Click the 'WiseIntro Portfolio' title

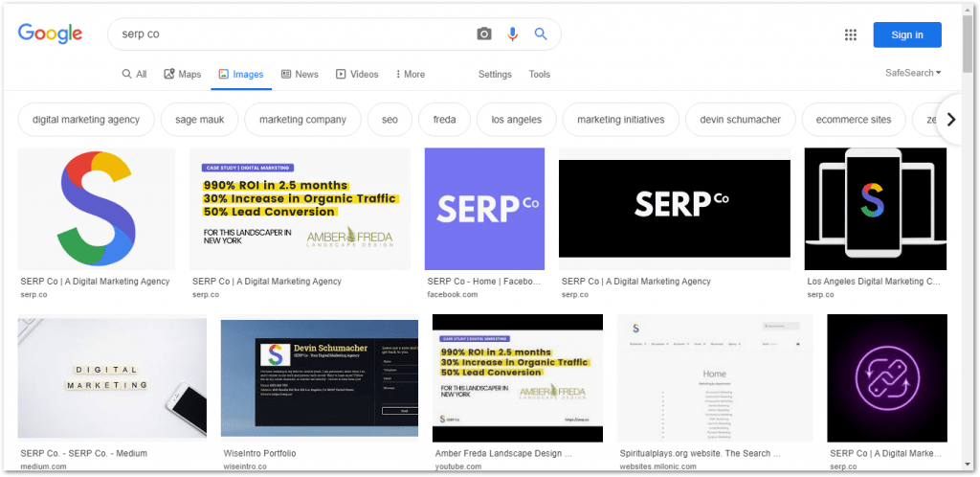pos(259,453)
